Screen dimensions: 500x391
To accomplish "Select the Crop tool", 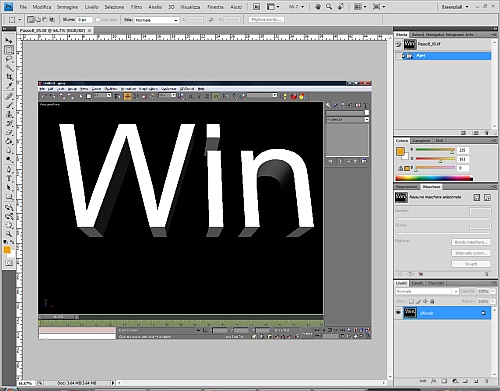I will pos(9,77).
